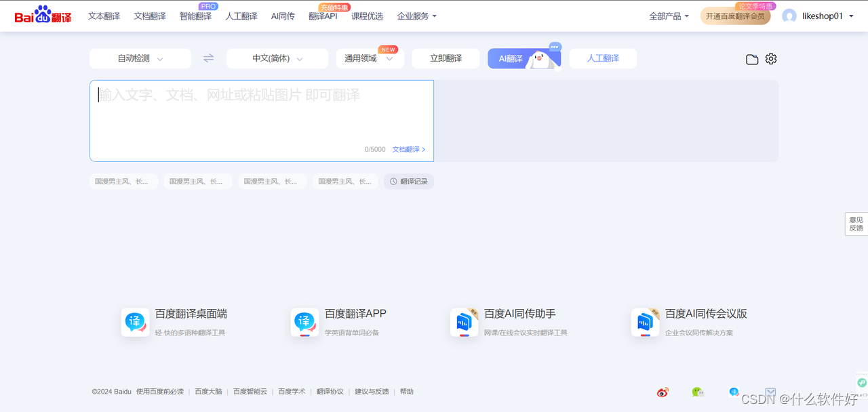Click the Weibo icon in the footer
This screenshot has width=868, height=412.
pos(663,392)
